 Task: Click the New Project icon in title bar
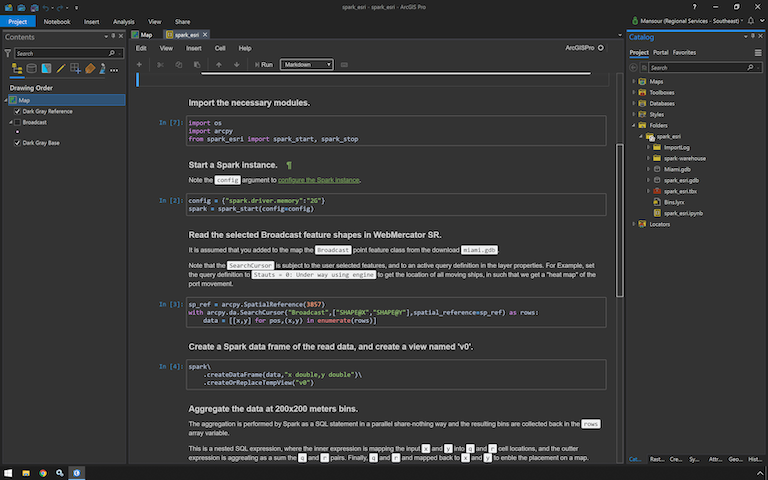pyautogui.click(x=8, y=7)
